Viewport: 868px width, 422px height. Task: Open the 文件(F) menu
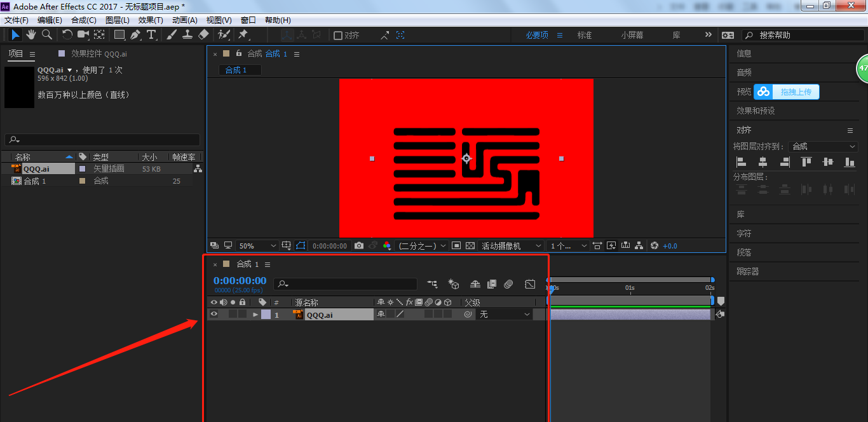click(17, 20)
